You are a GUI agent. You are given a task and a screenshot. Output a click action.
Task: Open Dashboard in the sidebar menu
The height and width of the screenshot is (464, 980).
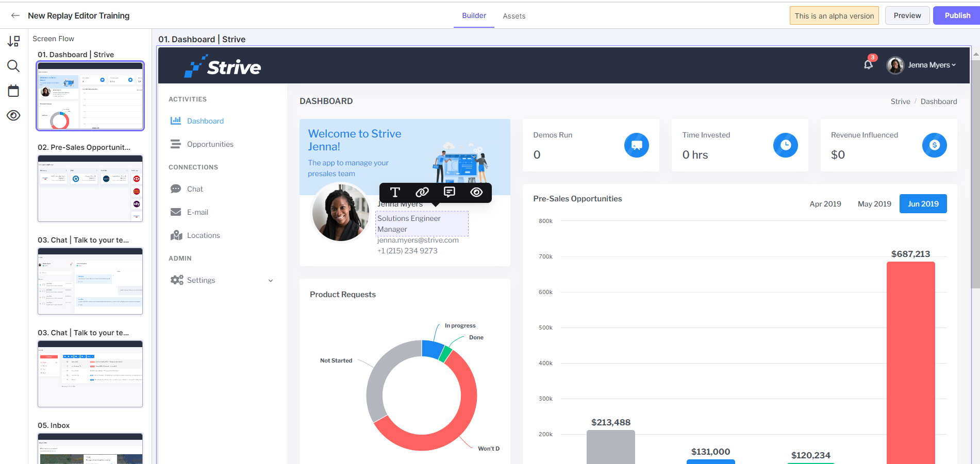205,121
